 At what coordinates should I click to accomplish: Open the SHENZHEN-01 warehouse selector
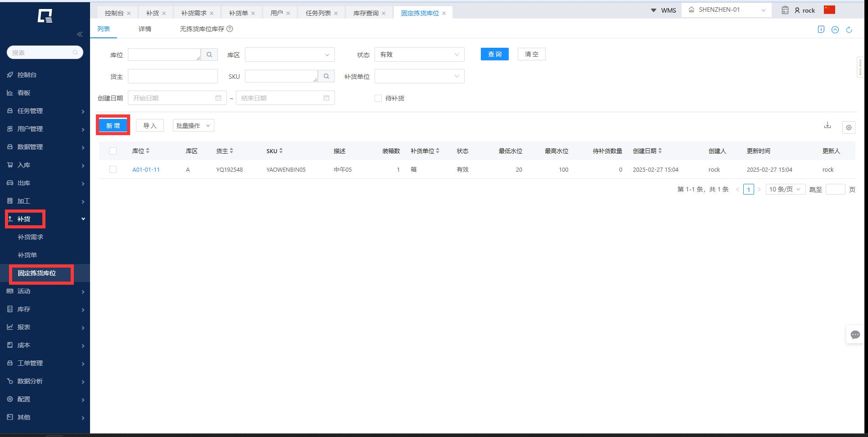[727, 10]
